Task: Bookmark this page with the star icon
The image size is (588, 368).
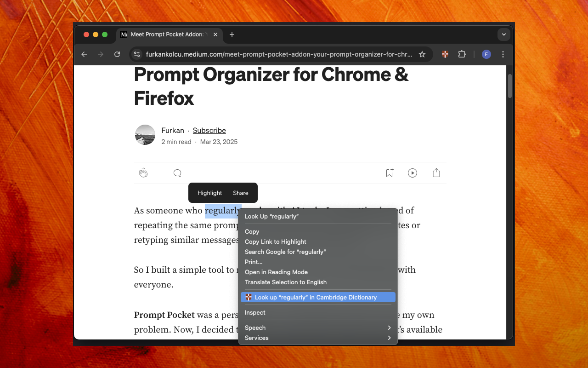Action: [x=422, y=54]
